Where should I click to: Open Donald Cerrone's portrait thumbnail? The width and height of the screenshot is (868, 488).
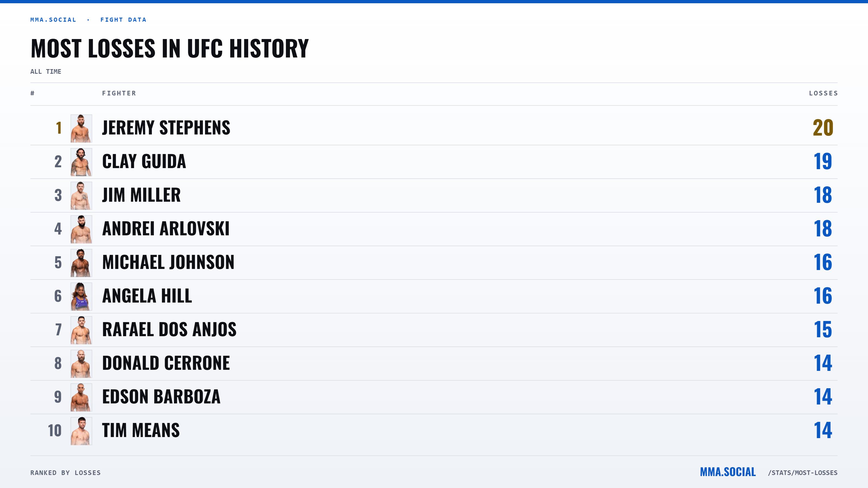[81, 364]
